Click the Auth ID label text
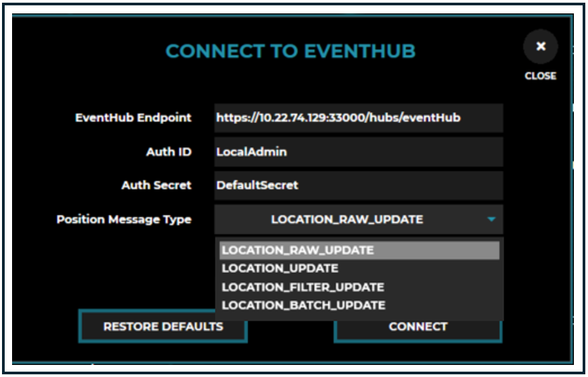 pos(169,152)
